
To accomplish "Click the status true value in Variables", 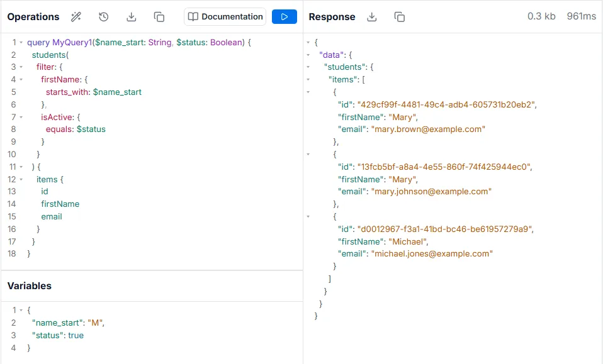I will pyautogui.click(x=76, y=336).
